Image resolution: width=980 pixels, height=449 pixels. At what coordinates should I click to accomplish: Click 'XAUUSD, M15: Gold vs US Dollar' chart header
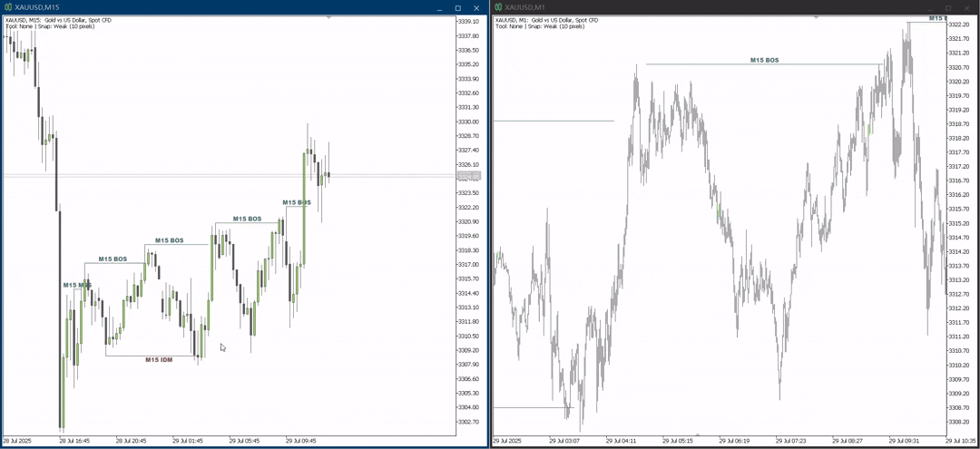58,21
